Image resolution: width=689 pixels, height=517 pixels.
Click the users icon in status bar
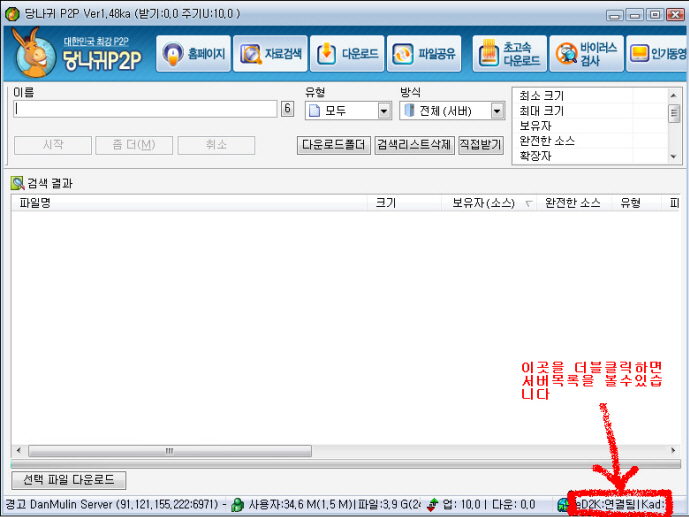[237, 505]
